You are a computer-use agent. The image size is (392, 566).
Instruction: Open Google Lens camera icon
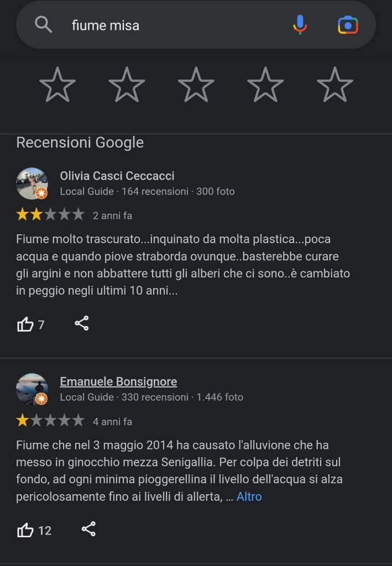[348, 25]
